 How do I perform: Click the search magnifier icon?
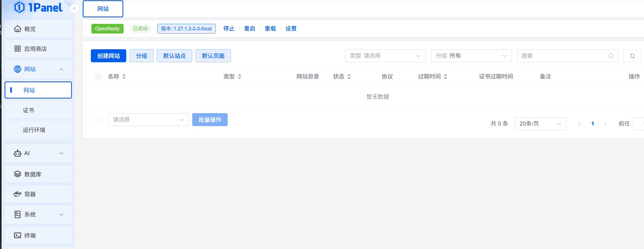pyautogui.click(x=611, y=56)
